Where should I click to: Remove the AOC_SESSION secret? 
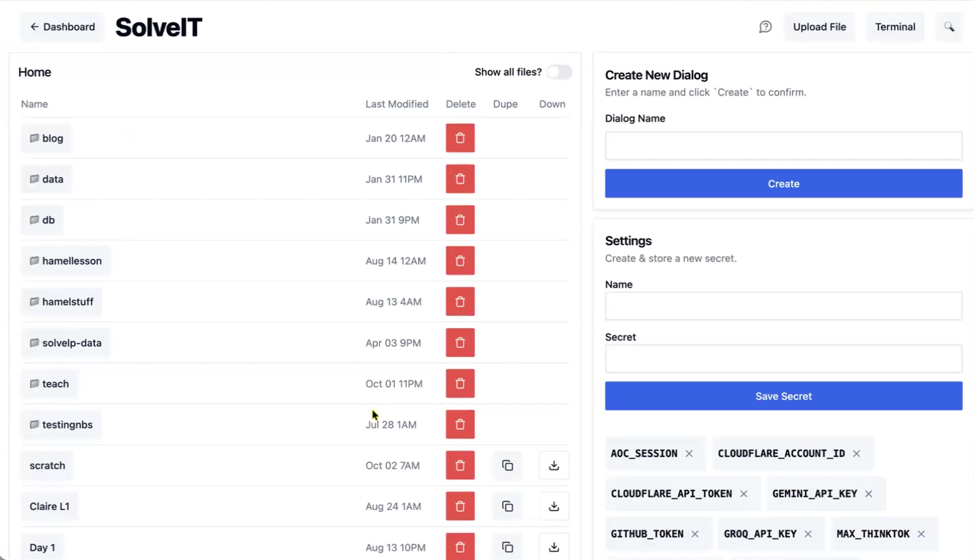pyautogui.click(x=689, y=454)
